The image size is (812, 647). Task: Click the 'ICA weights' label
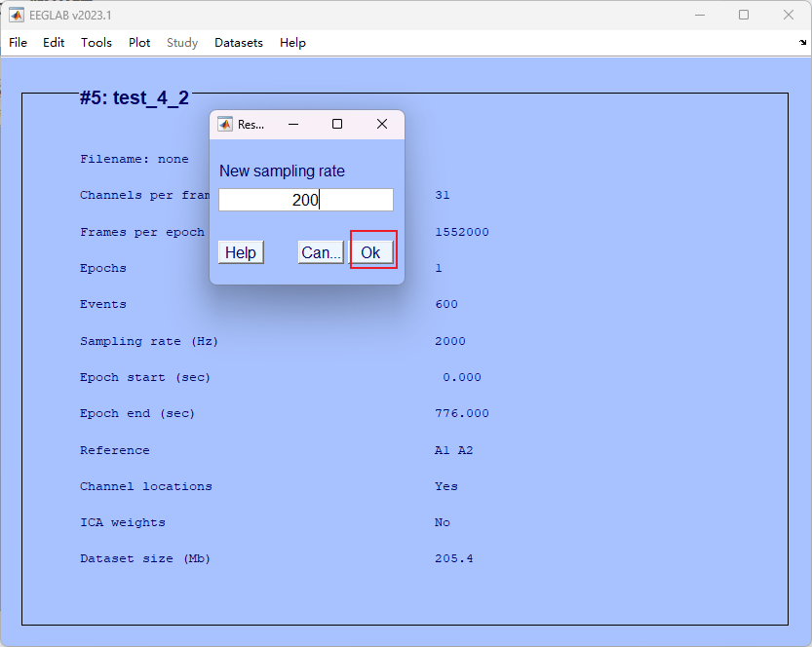pyautogui.click(x=123, y=523)
